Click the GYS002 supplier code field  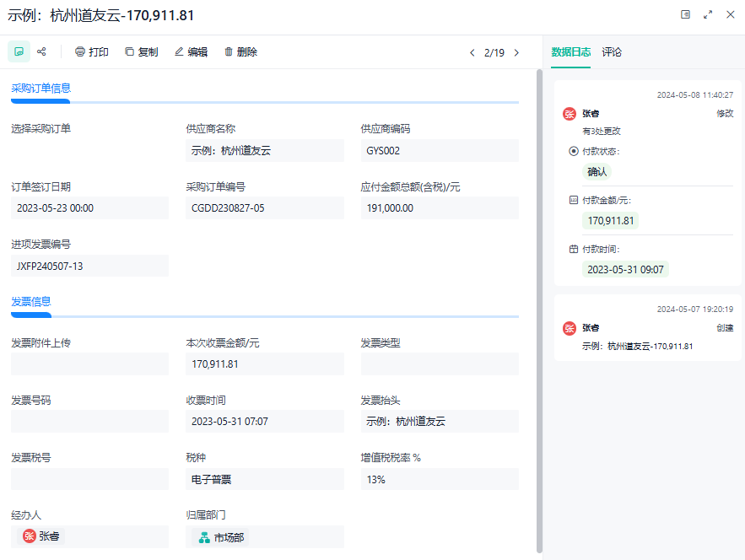click(x=440, y=151)
